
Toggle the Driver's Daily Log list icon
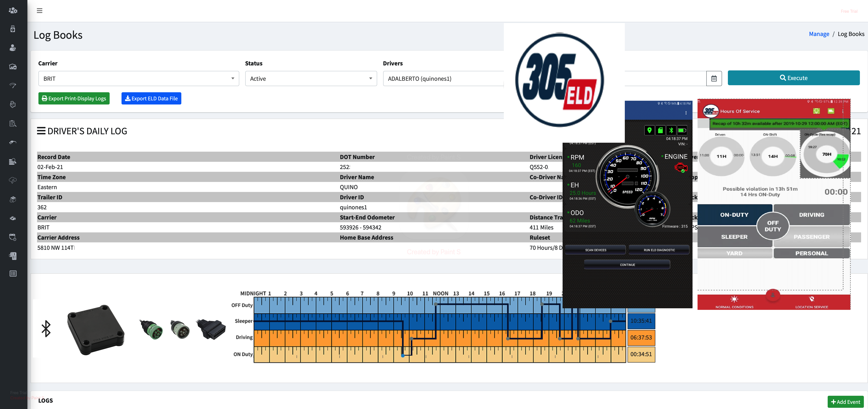(41, 131)
